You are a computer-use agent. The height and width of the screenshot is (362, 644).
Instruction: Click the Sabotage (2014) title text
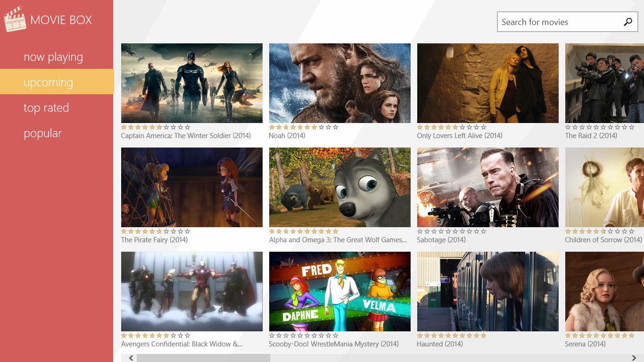pyautogui.click(x=441, y=240)
